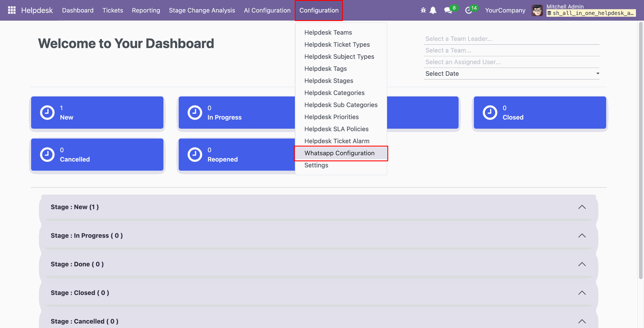Viewport: 644px width, 328px height.
Task: Open the apps grid menu icon
Action: coord(12,10)
